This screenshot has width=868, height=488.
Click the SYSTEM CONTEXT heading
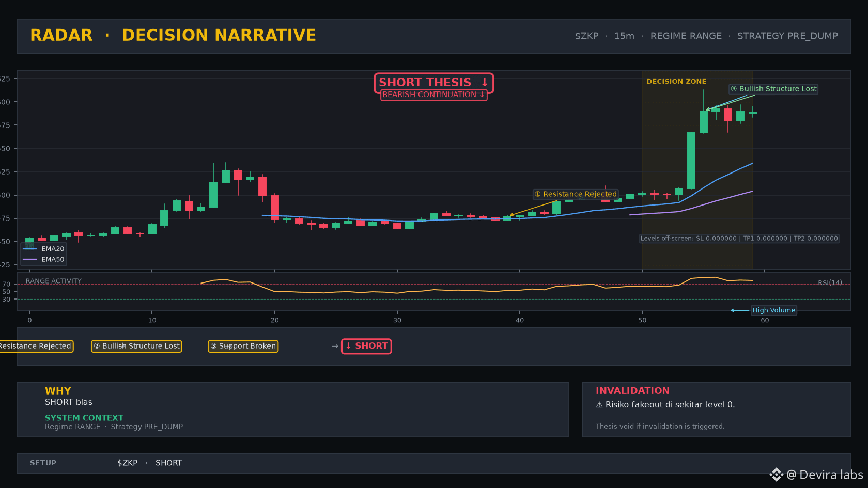point(84,418)
